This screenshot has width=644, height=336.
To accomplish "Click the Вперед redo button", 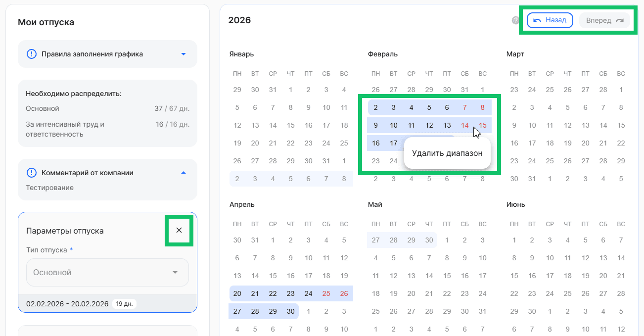I will coord(604,20).
